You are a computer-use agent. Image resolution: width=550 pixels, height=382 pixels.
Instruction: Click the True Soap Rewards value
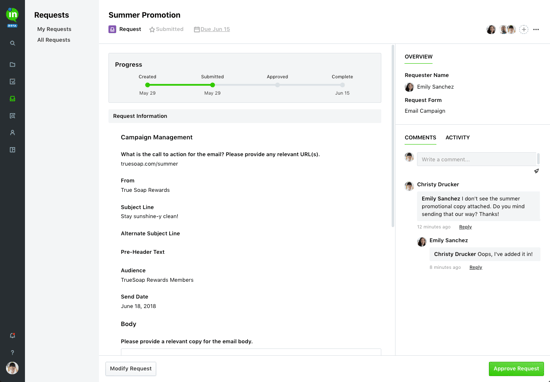(x=145, y=190)
